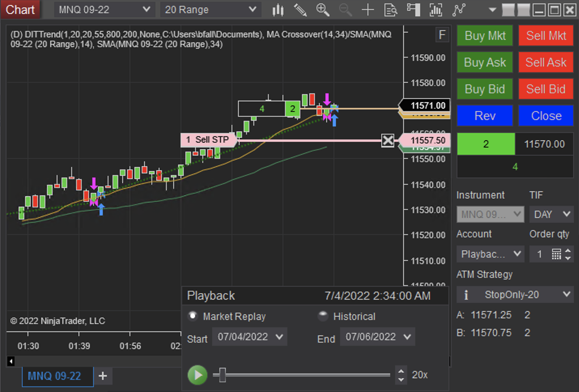Click the 11570.00 average price value
579x392 pixels.
pos(544,144)
